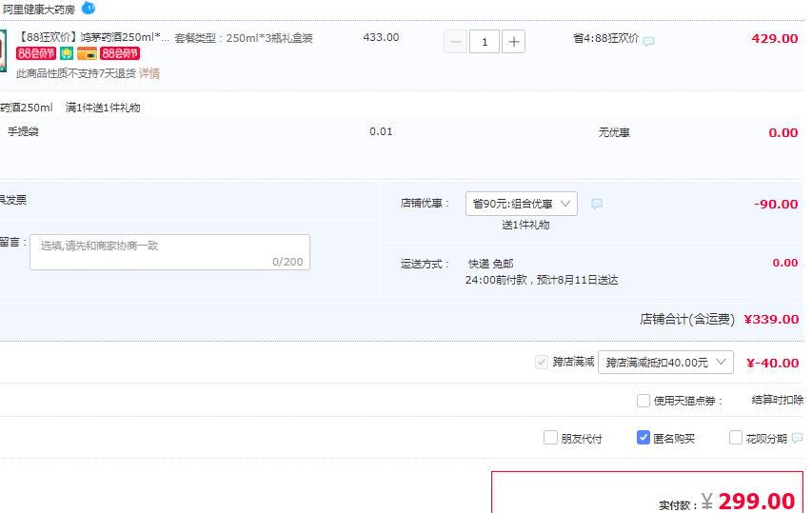Viewport: 812px width, 513px height.
Task: Click the final payable amount 299.00
Action: pos(756,501)
